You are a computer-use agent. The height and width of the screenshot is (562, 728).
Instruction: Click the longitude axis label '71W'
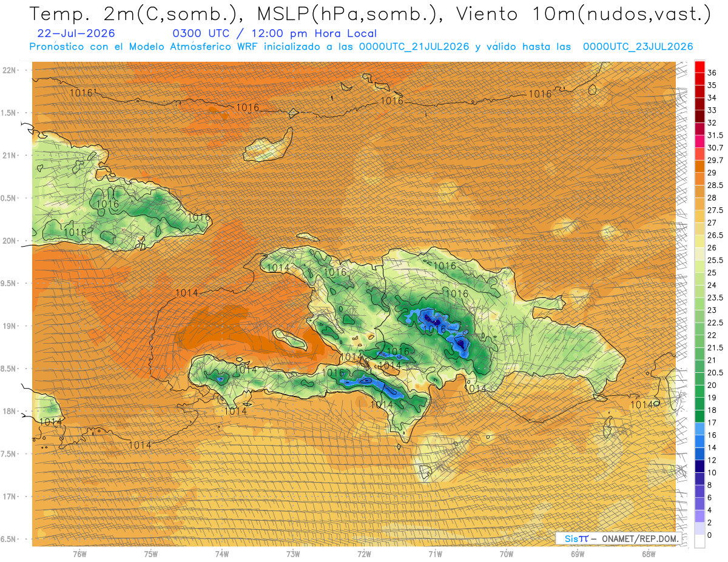435,554
